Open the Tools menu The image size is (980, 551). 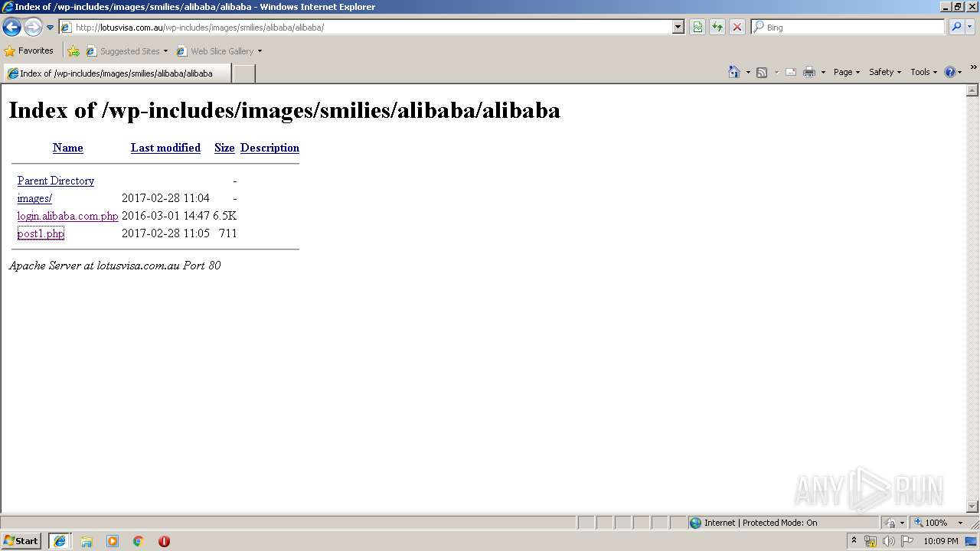(923, 72)
